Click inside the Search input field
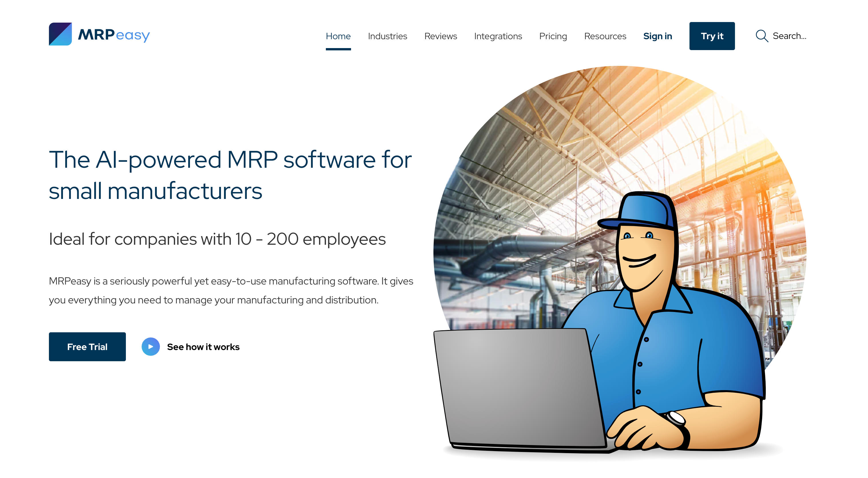This screenshot has height=478, width=868. click(x=790, y=36)
